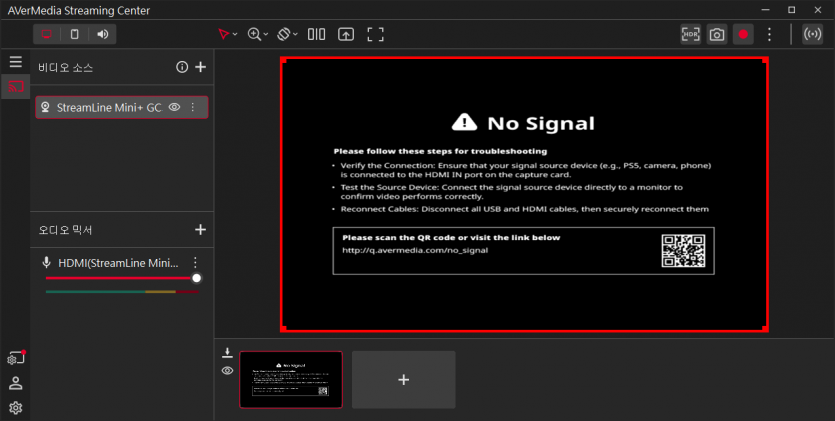Add a new scene with plus tile

click(404, 379)
